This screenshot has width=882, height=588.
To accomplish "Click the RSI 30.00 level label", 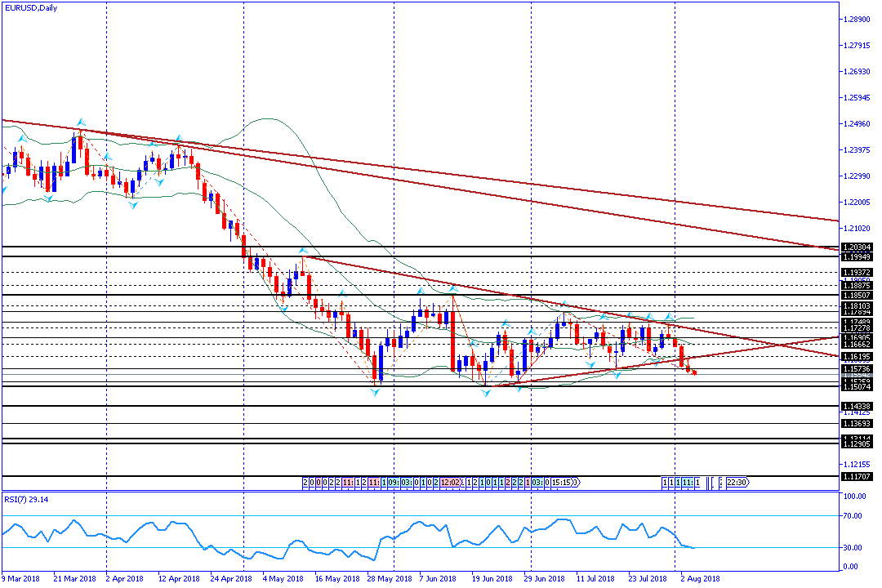I will coord(853,547).
